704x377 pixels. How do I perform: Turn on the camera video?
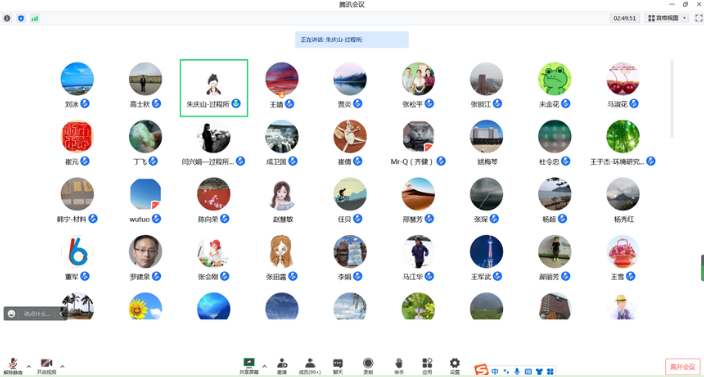(x=46, y=366)
